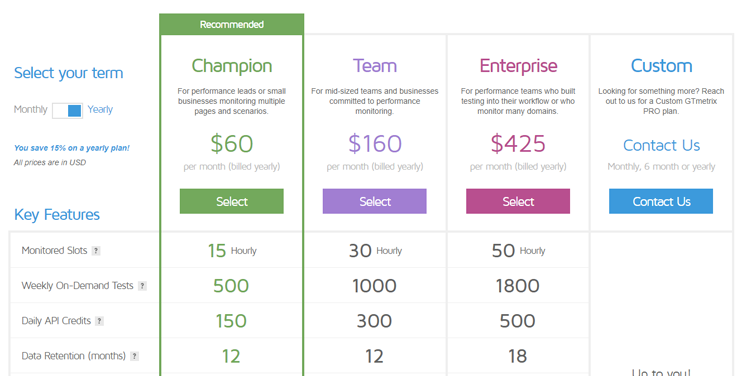Select the Champion plan
Image resolution: width=744 pixels, height=376 pixels.
pyautogui.click(x=232, y=201)
